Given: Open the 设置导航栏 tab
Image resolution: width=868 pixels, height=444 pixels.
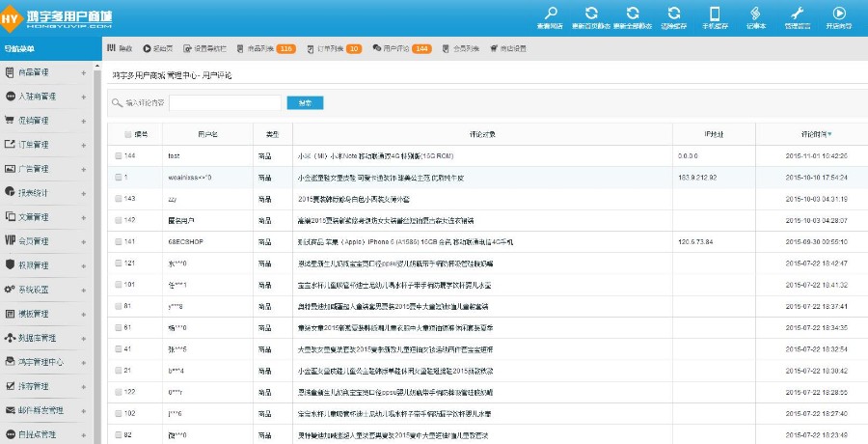Looking at the screenshot, I should pyautogui.click(x=204, y=49).
